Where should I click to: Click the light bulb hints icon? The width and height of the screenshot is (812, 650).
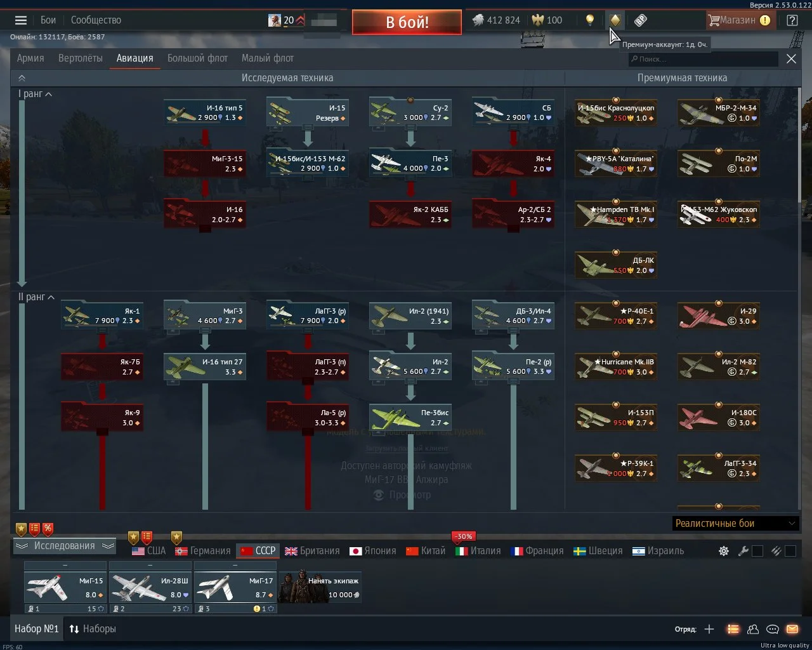590,20
